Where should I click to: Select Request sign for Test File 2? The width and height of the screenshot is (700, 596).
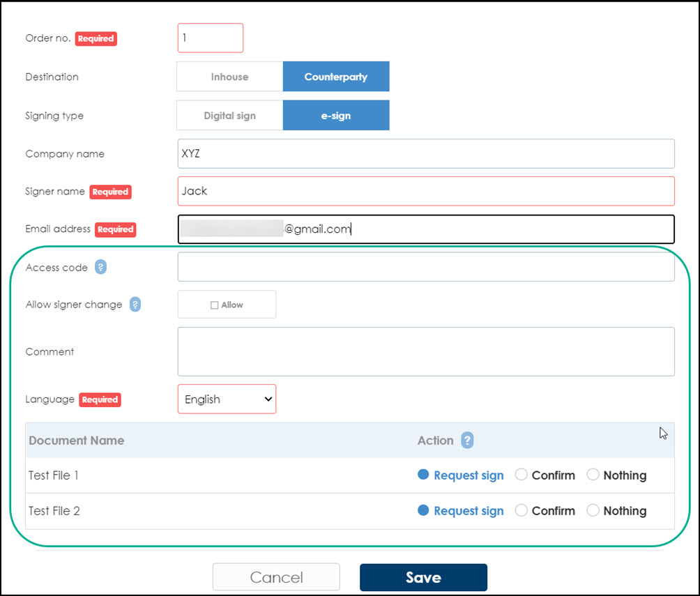423,510
